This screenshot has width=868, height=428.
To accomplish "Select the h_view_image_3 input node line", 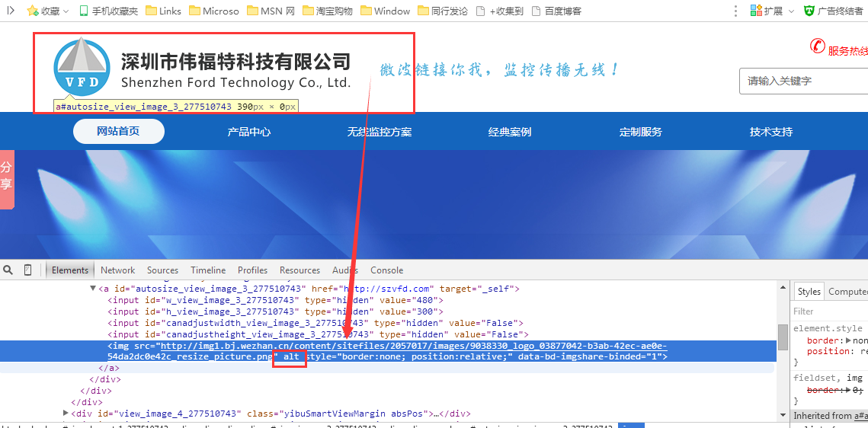I will coord(276,311).
